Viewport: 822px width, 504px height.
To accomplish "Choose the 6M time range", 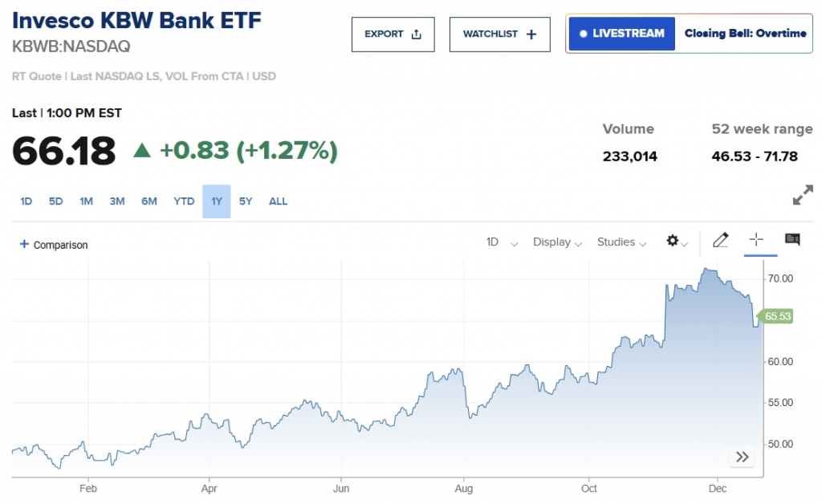I will click(x=149, y=201).
